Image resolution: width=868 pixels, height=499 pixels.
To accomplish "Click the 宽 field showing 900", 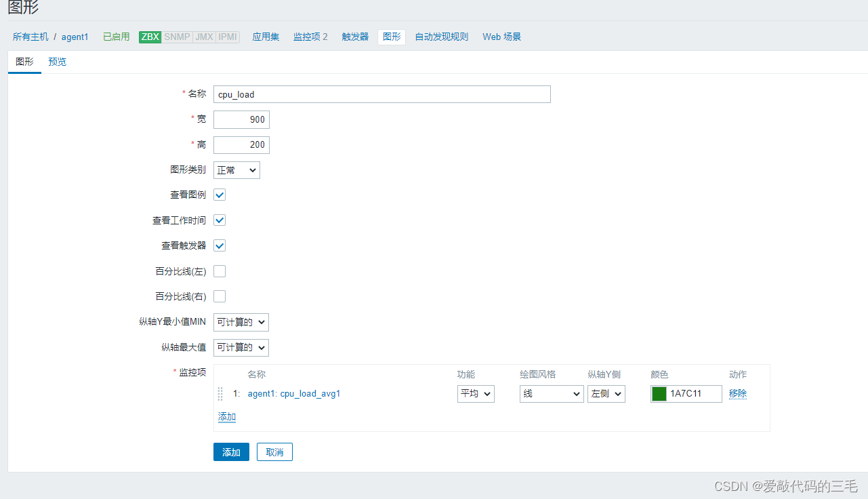I will coord(241,119).
